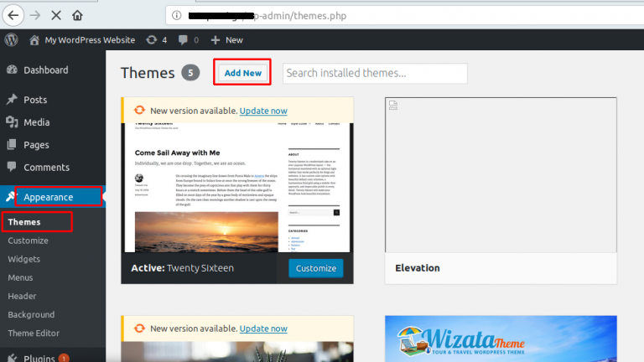Viewport: 644px width, 362px height.
Task: Open the Background submenu item
Action: point(31,314)
